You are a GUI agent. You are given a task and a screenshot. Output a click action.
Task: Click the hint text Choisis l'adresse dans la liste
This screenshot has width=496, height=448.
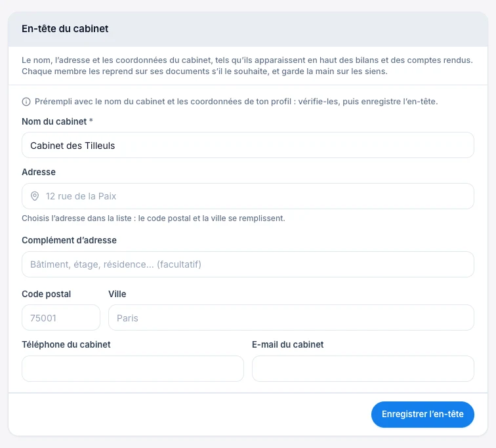(x=154, y=218)
